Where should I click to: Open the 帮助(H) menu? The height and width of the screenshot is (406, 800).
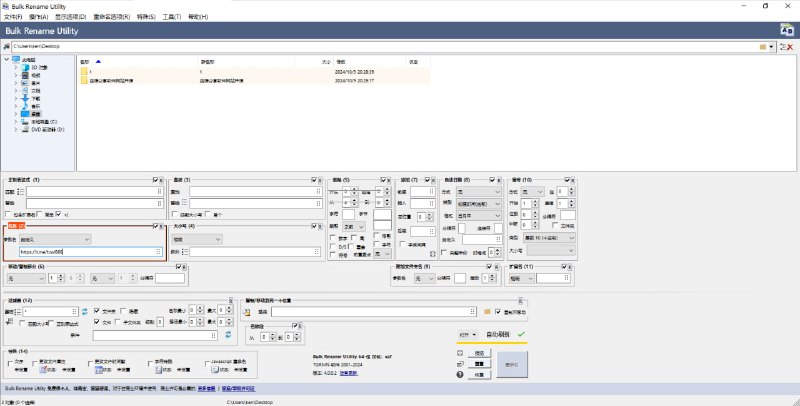(x=198, y=17)
